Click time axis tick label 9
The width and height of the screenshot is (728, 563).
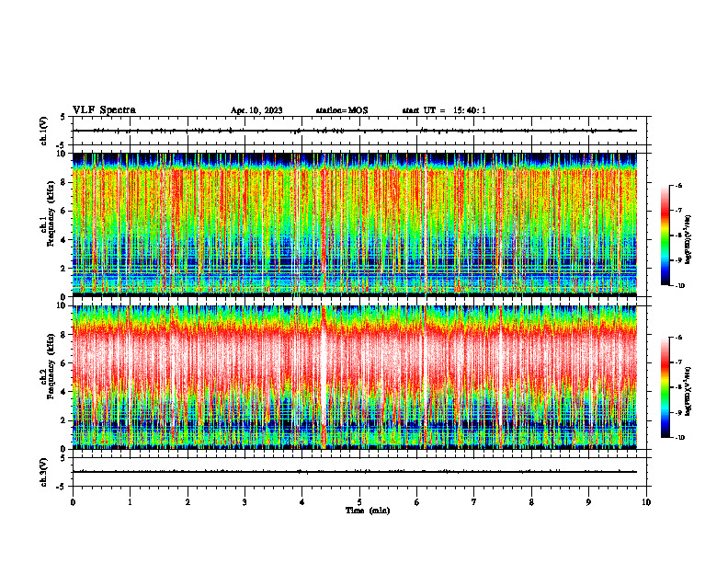pyautogui.click(x=588, y=502)
